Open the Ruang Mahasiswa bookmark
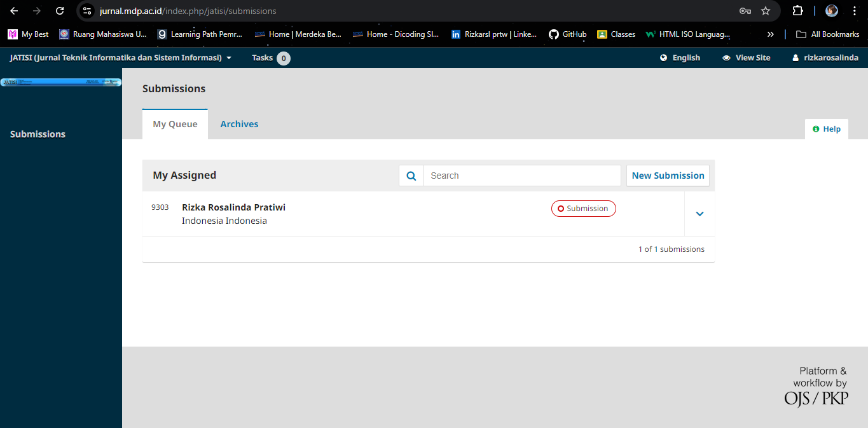 tap(103, 34)
